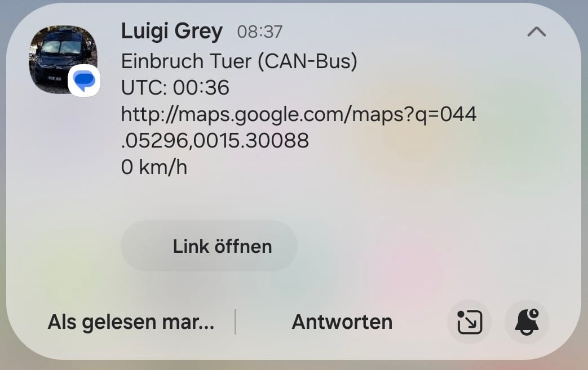
Task: Tap the Einbruch Tuer (CAN-Bus) text line
Action: [239, 61]
